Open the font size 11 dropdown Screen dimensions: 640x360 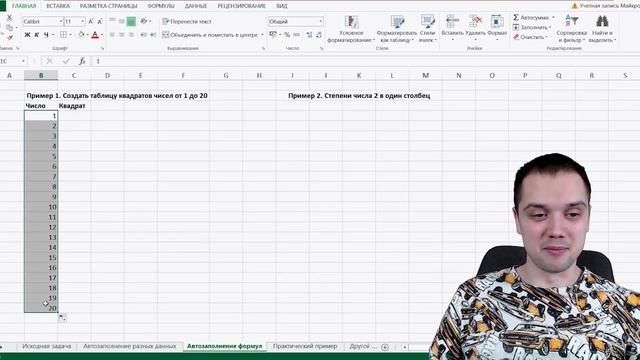[x=82, y=21]
